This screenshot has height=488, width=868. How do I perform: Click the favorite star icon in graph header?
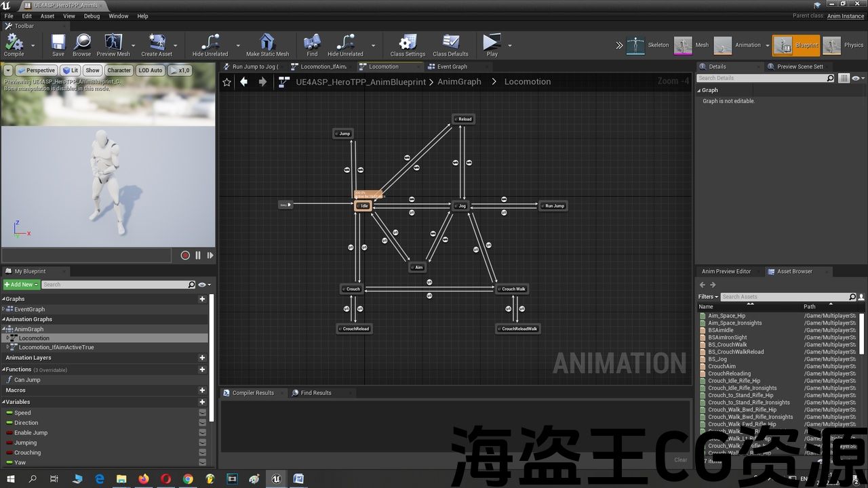pyautogui.click(x=226, y=82)
